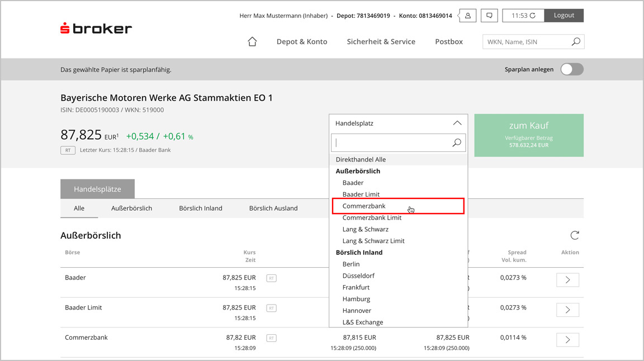Go to the home page icon
The height and width of the screenshot is (361, 644).
(252, 41)
